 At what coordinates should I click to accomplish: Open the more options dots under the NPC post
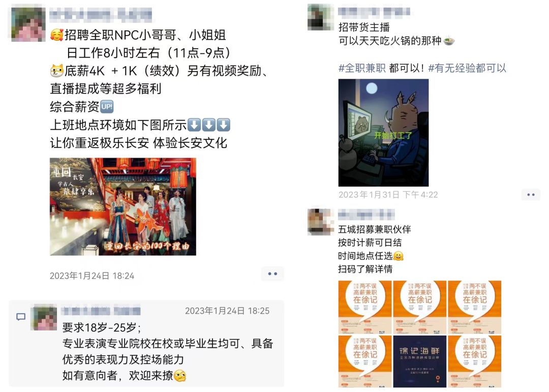[x=272, y=274]
